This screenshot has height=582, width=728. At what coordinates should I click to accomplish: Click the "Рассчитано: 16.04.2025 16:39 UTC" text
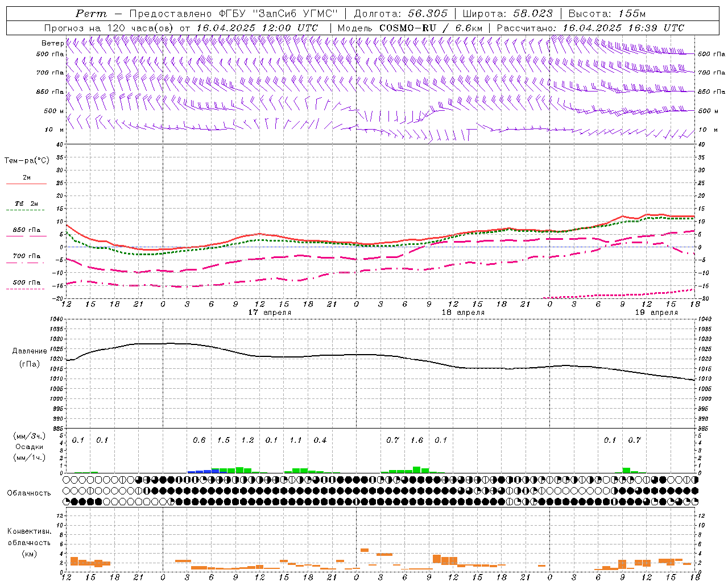click(x=590, y=28)
